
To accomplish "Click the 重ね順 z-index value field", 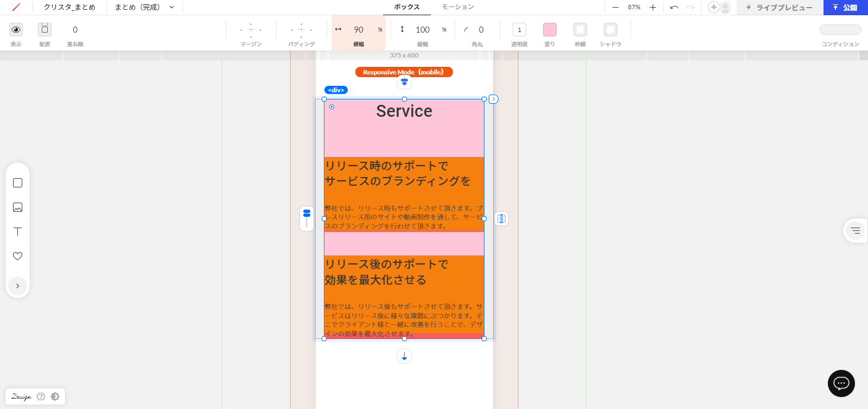I will (75, 29).
